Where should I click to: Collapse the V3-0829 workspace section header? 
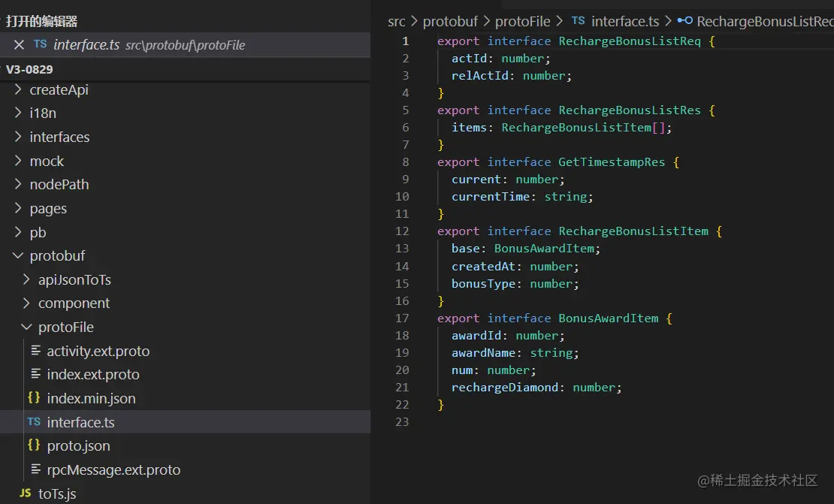pyautogui.click(x=185, y=69)
